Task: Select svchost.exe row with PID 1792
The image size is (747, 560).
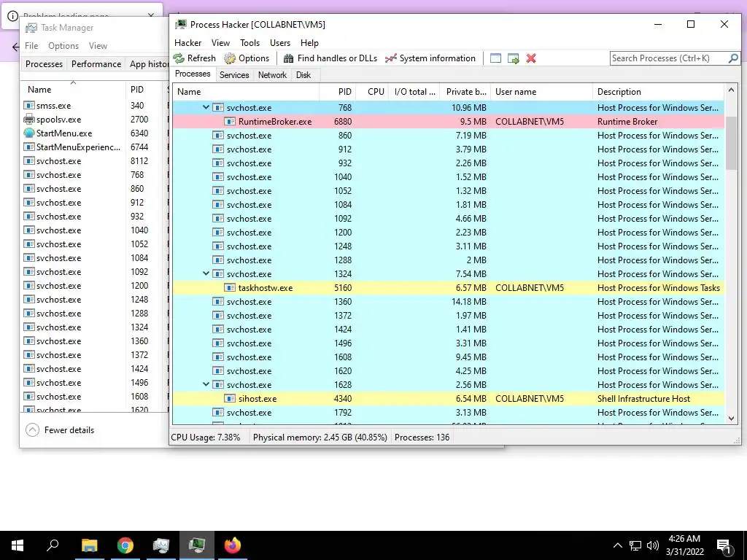Action: (x=449, y=413)
